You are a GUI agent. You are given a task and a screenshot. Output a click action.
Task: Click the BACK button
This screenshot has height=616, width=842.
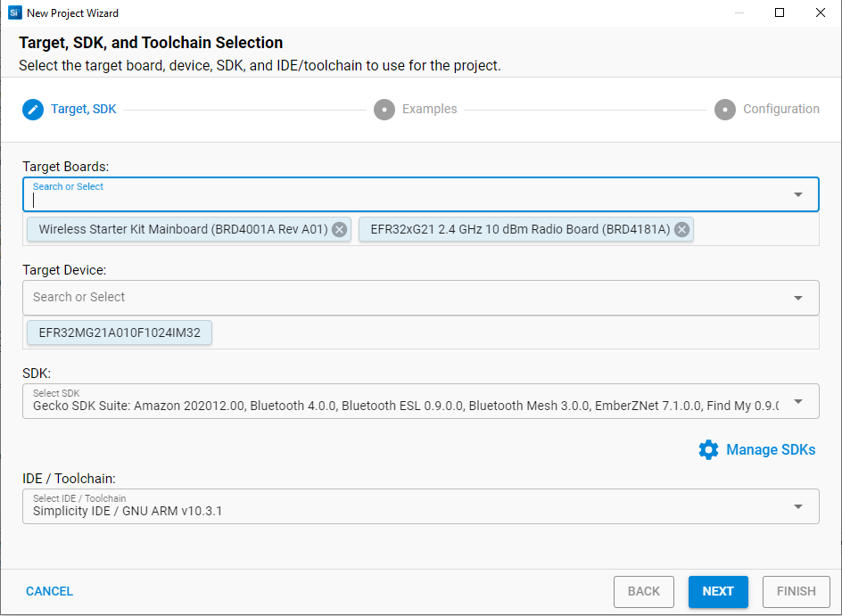tap(644, 591)
